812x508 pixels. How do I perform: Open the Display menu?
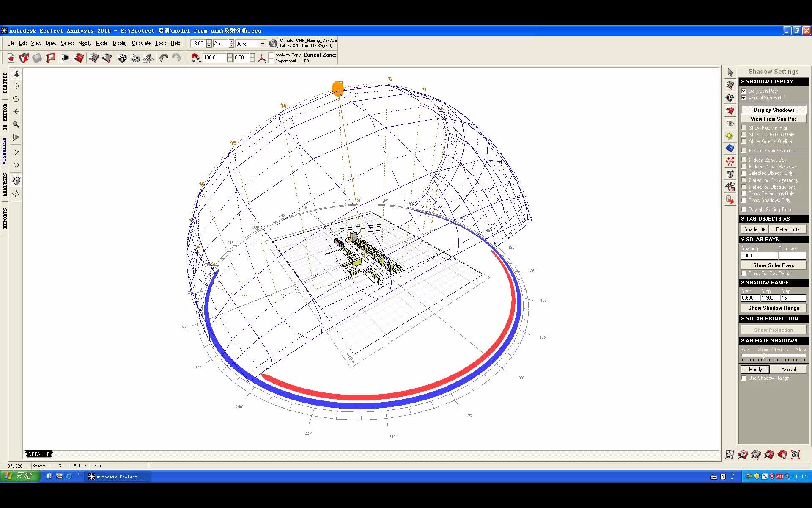pos(120,43)
